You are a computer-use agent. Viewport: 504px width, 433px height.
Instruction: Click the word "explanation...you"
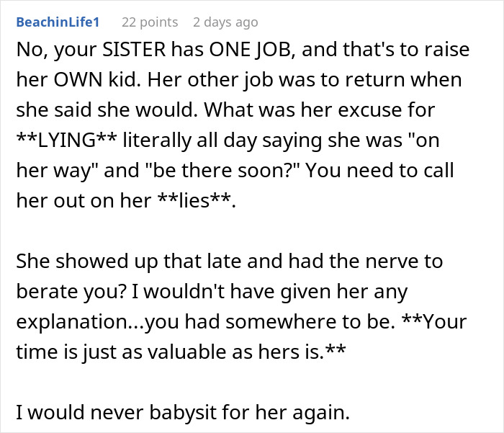97,321
